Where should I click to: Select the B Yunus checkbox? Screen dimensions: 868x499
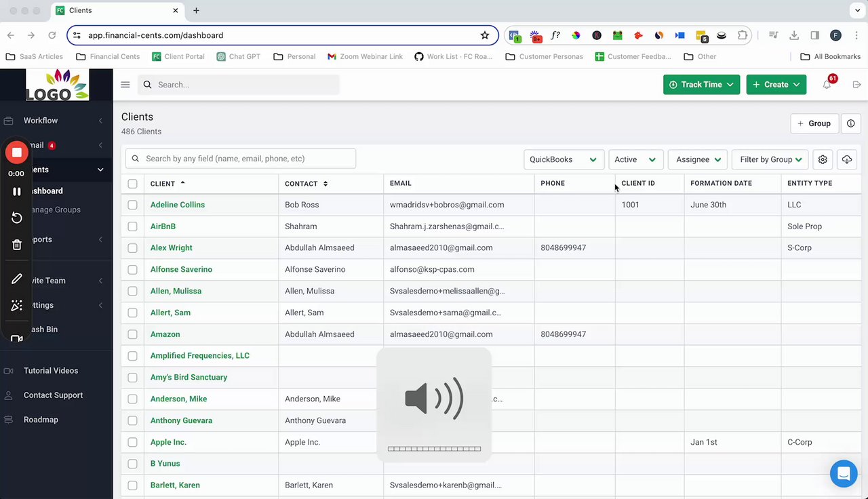[x=132, y=464]
